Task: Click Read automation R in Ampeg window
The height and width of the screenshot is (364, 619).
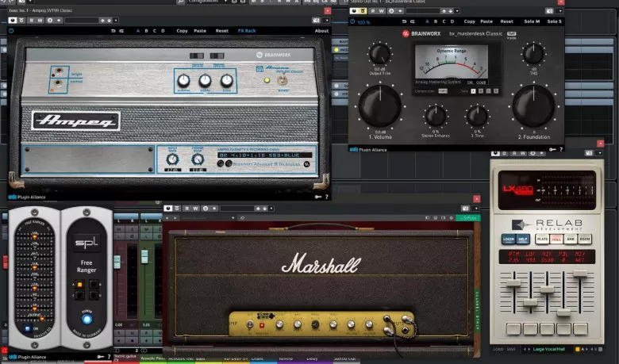Action: click(x=31, y=20)
